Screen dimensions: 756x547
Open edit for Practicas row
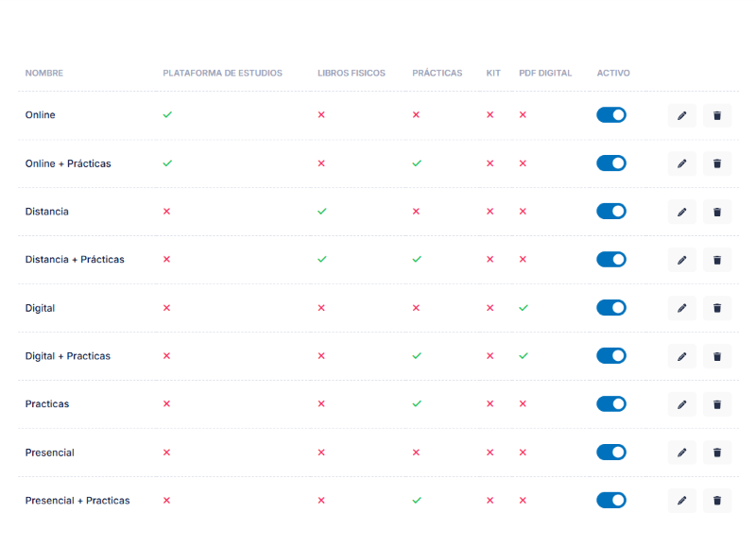(681, 404)
